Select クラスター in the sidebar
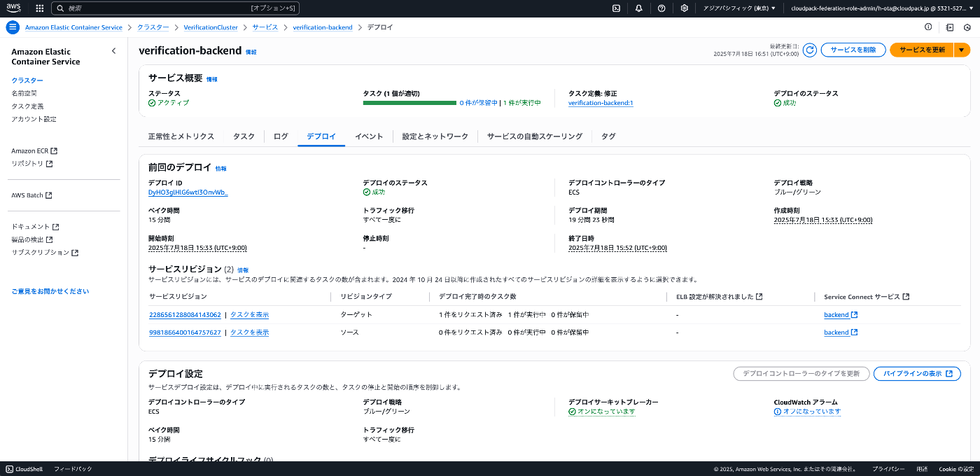 [27, 80]
